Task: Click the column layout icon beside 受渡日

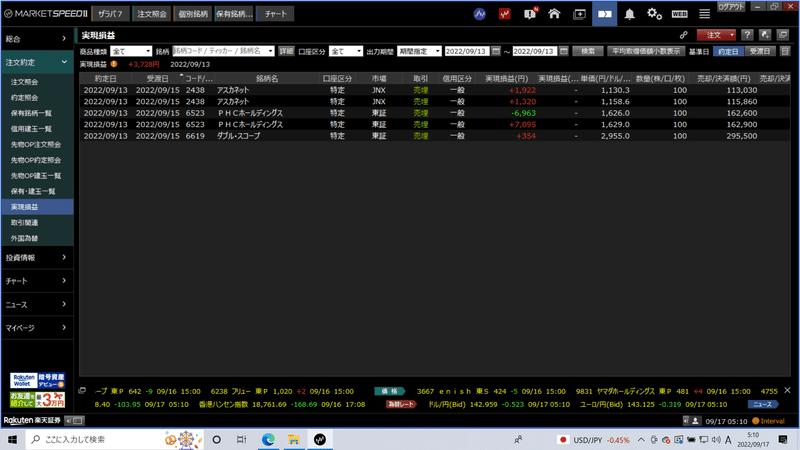Action: [x=785, y=51]
